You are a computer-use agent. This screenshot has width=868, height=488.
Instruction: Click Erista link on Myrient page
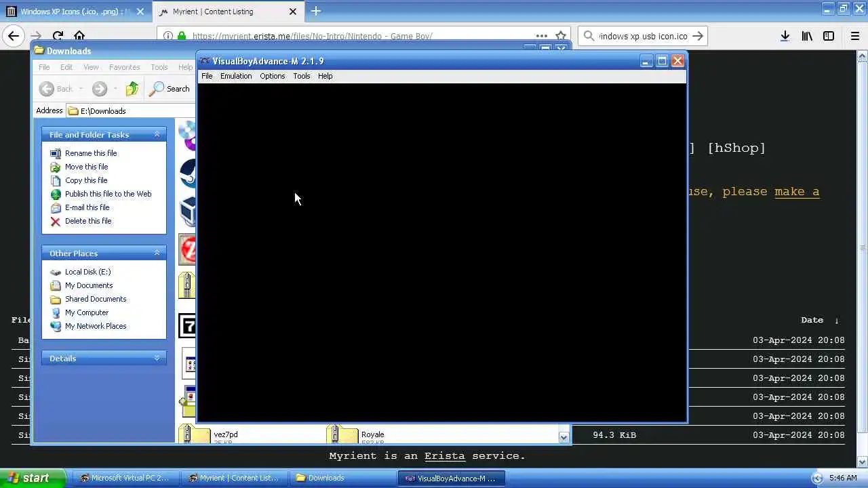coord(445,455)
